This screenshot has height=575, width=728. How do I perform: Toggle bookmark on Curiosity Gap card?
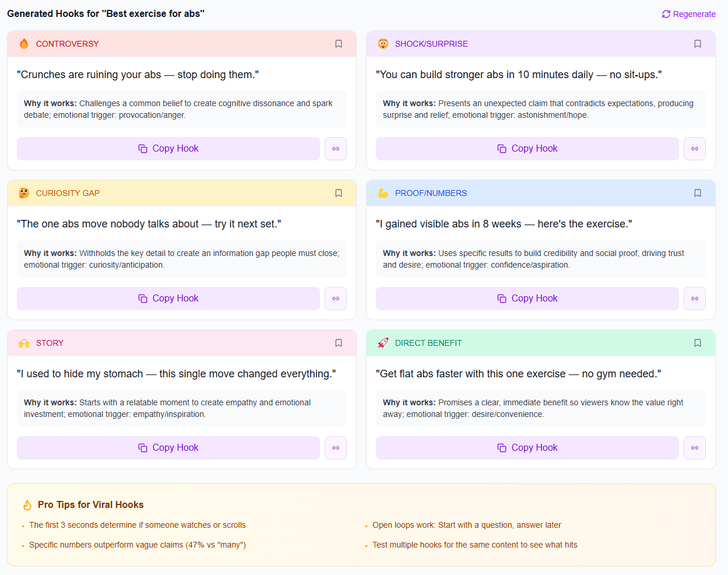[339, 193]
